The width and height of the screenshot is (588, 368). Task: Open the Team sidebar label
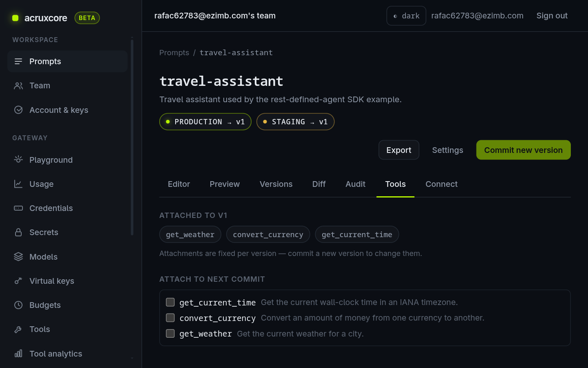coord(40,85)
